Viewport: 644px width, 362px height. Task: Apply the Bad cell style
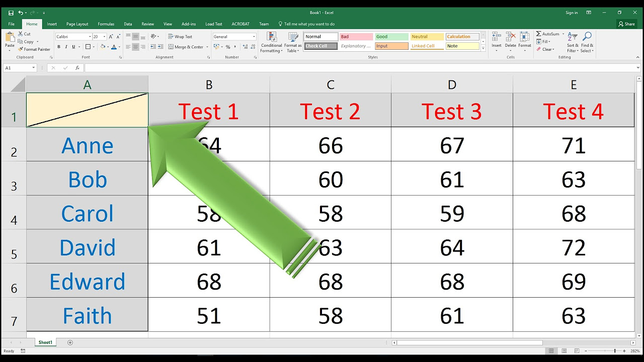(356, 37)
